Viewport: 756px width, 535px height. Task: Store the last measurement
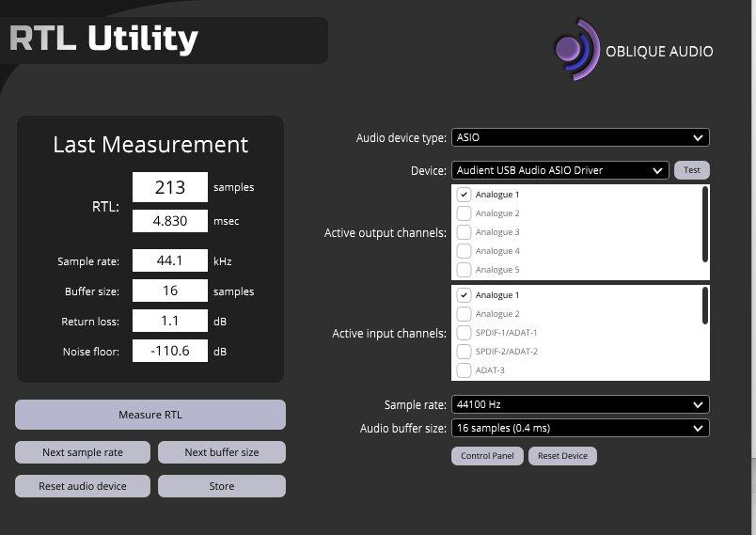point(222,486)
